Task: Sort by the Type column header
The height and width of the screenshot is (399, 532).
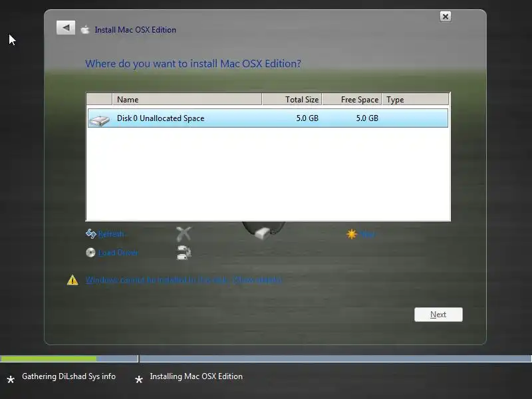Action: 415,99
